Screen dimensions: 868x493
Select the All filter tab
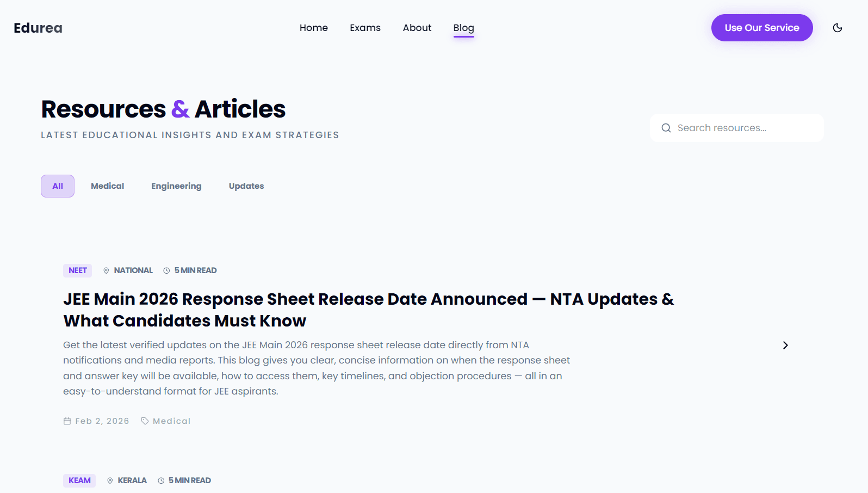pos(58,186)
